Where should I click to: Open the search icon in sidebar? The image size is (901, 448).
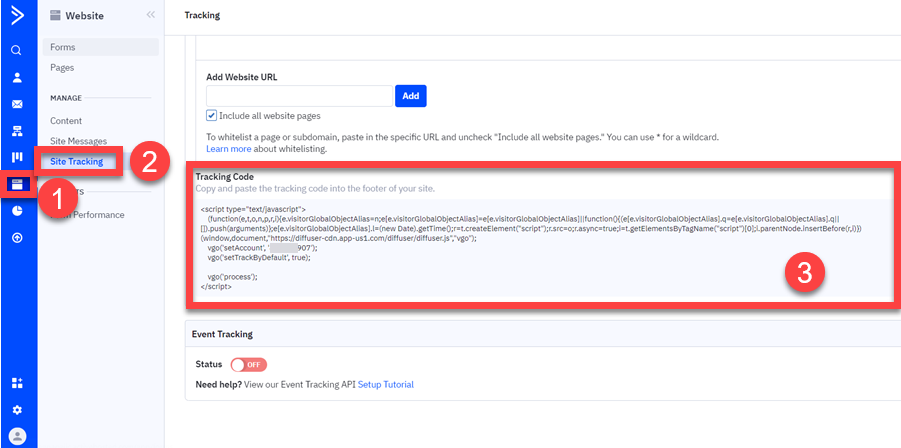(x=17, y=51)
